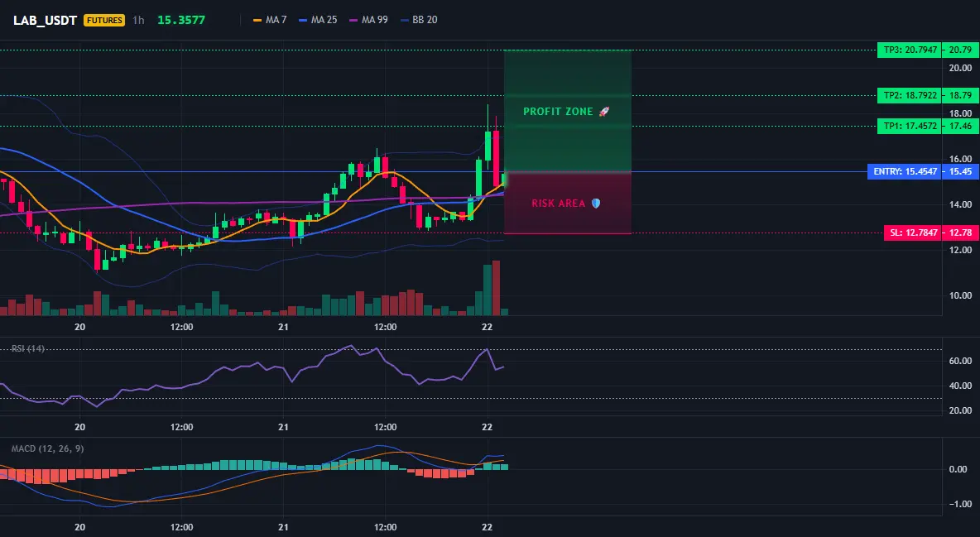Toggle the MA 99 legend entry
This screenshot has height=537, width=980.
click(x=369, y=20)
